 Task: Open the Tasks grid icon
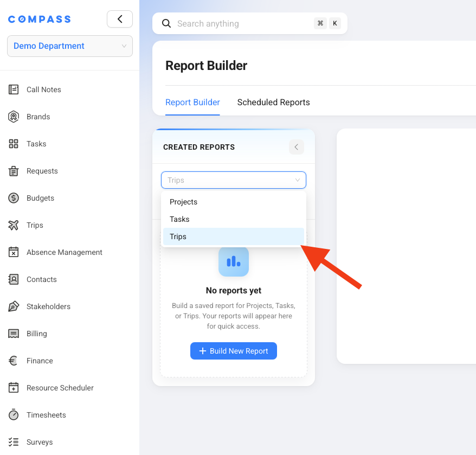click(14, 144)
